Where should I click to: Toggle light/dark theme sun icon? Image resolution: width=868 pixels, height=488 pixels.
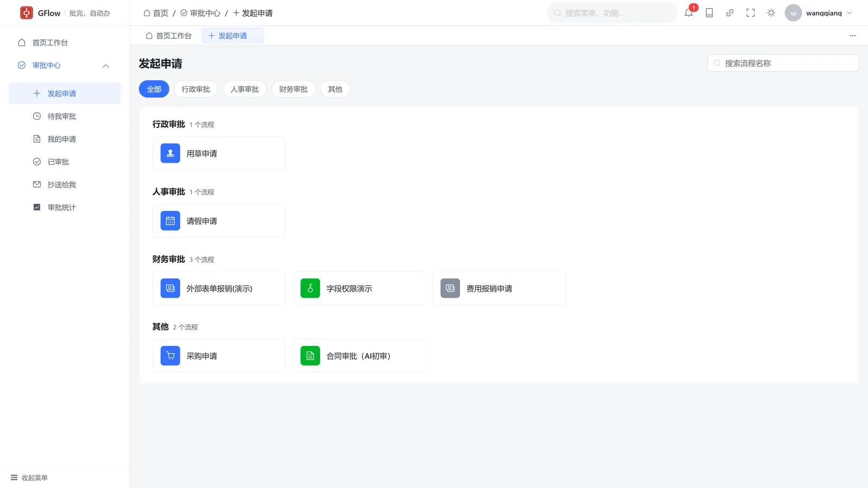point(771,13)
